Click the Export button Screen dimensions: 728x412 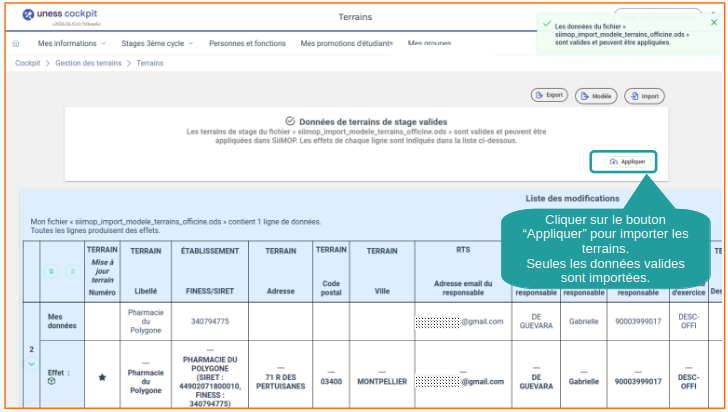[x=549, y=95]
